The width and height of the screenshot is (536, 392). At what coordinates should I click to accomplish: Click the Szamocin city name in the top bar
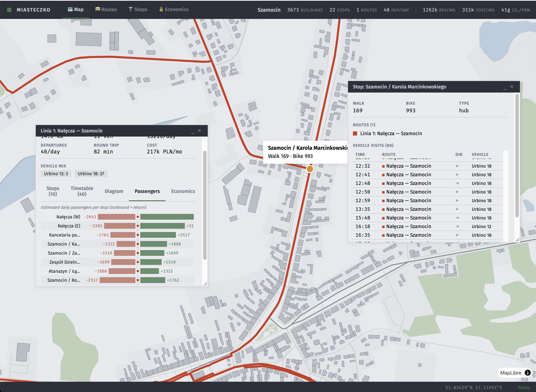click(269, 10)
